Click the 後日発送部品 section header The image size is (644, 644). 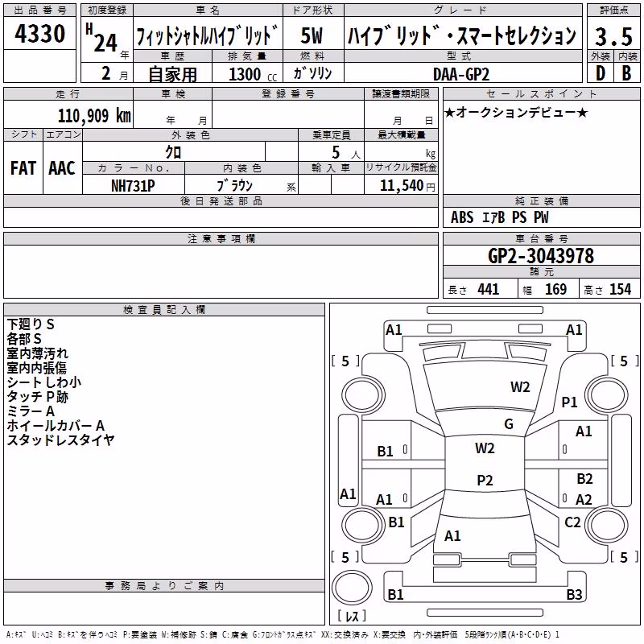pos(221,200)
